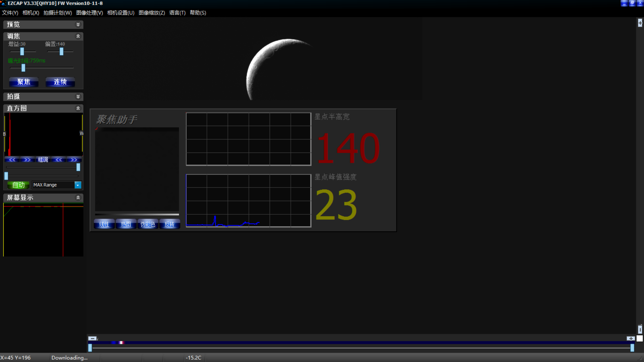The image size is (644, 362).
Task: Click the plus icon at top of right scrollbar
Action: click(x=640, y=23)
